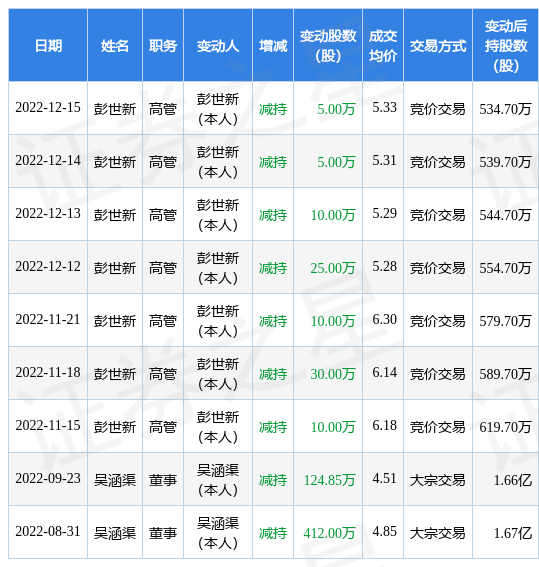The image size is (539, 567).
Task: Select the 变动人 column header
Action: click(218, 46)
